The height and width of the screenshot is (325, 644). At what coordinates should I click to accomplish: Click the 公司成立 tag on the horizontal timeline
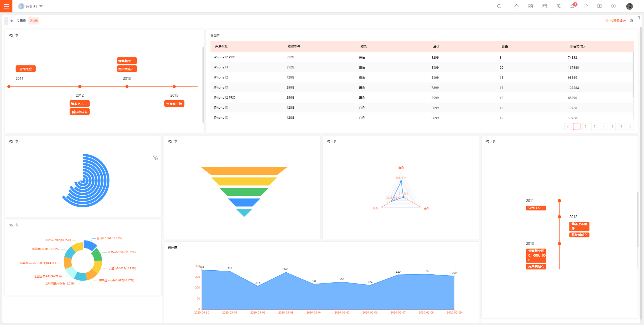pyautogui.click(x=25, y=69)
